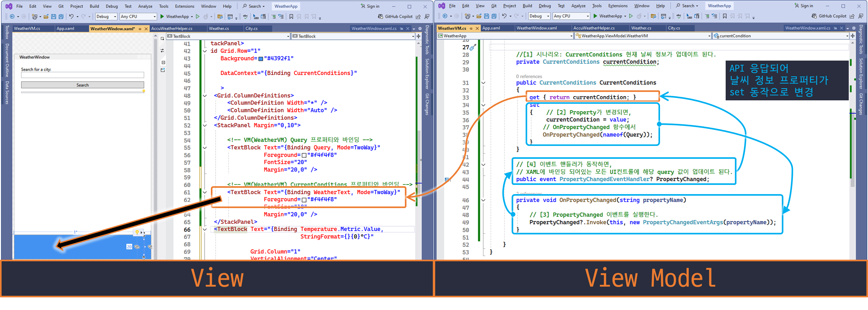Switch to AccuWeatherHelper.cs tab in right window

[594, 28]
